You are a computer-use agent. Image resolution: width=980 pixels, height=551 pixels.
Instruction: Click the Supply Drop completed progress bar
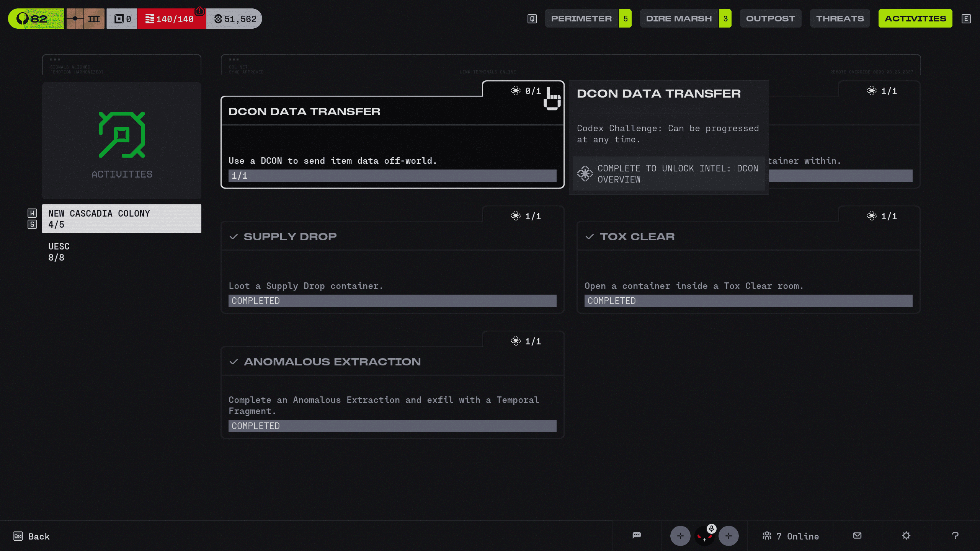coord(392,301)
